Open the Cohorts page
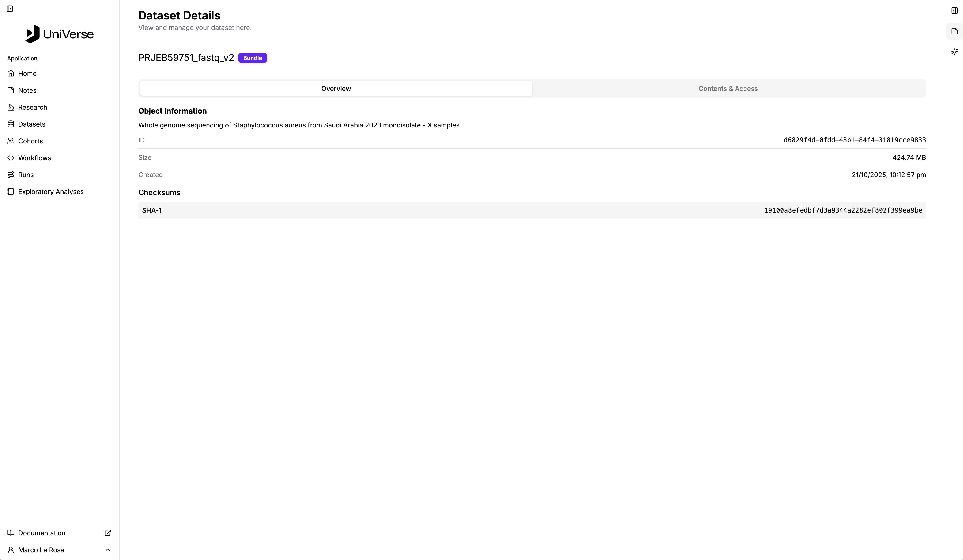The width and height of the screenshot is (963, 560). click(30, 141)
